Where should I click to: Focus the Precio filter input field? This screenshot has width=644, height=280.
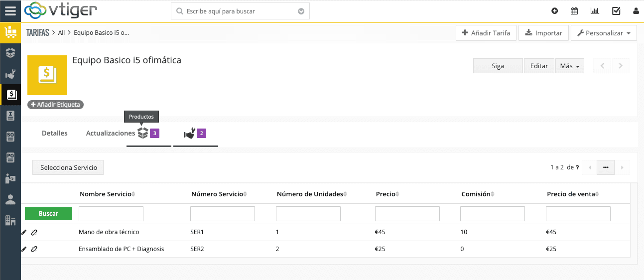(407, 214)
